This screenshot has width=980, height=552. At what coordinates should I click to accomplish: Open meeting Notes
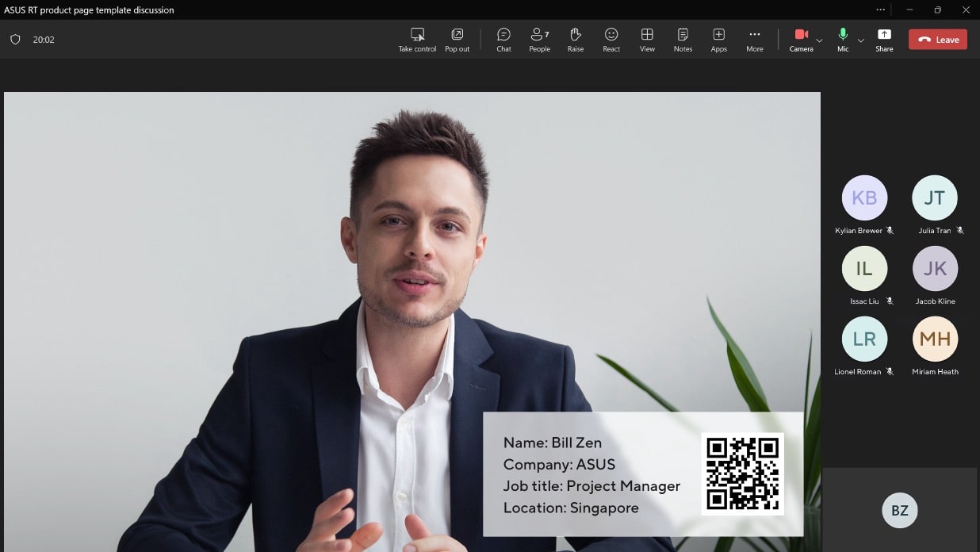click(683, 40)
